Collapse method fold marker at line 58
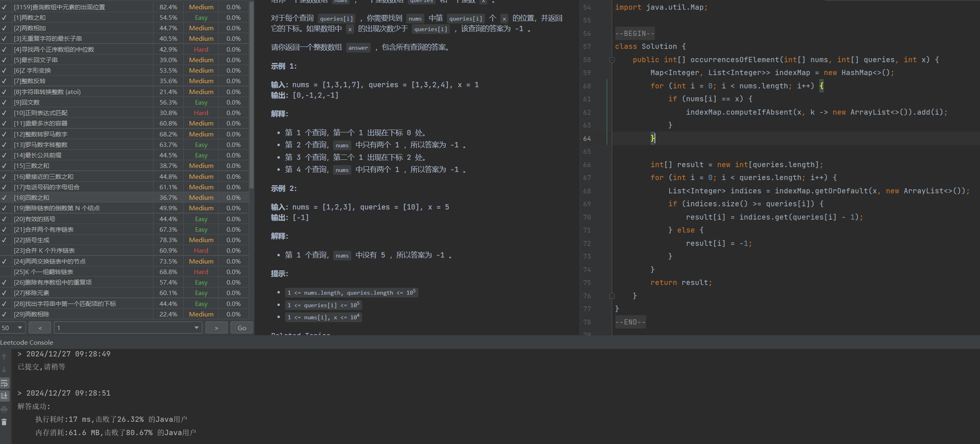The width and height of the screenshot is (980, 444). (x=612, y=60)
